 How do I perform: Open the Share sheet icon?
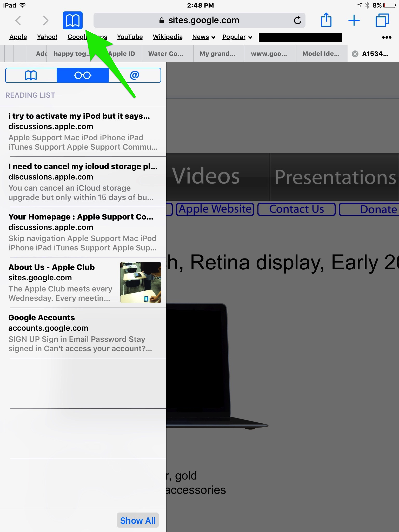(x=326, y=20)
